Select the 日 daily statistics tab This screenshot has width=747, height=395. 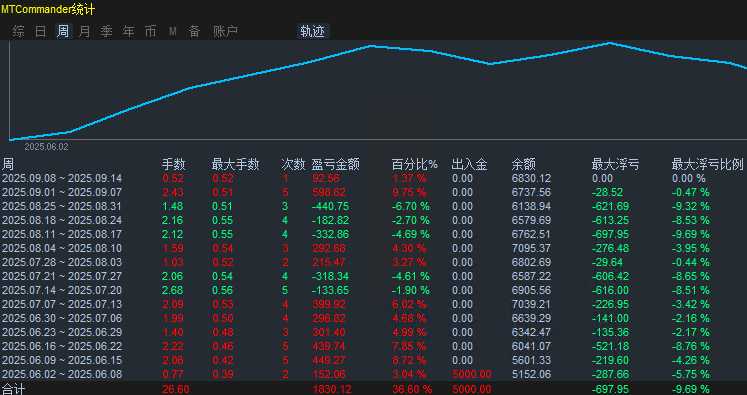[x=41, y=32]
